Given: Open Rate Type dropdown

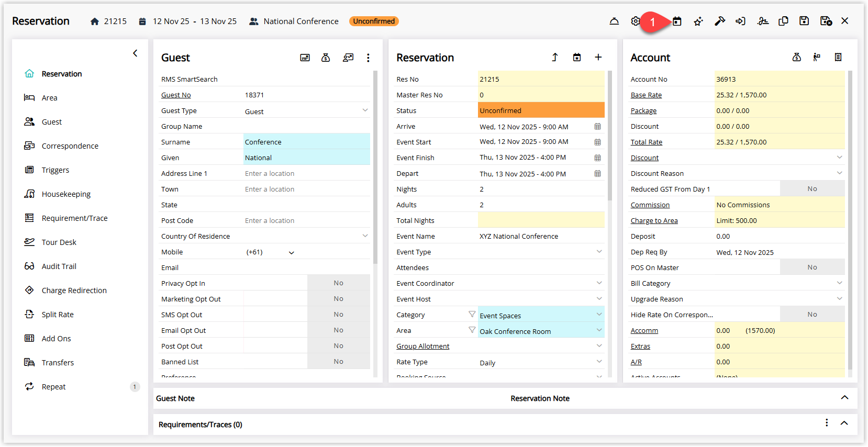Looking at the screenshot, I should 599,362.
